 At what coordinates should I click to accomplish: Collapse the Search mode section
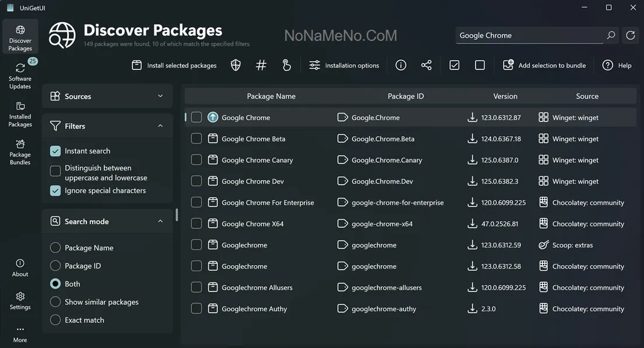pyautogui.click(x=160, y=221)
